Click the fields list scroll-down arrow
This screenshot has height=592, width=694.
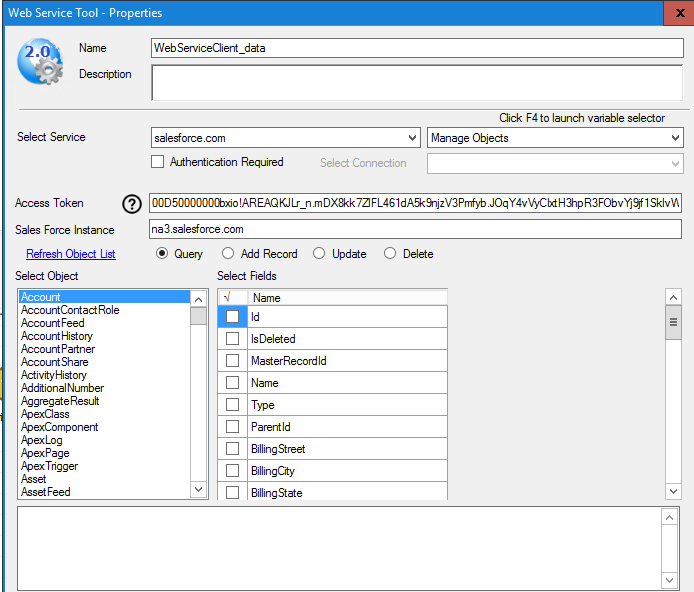673,491
